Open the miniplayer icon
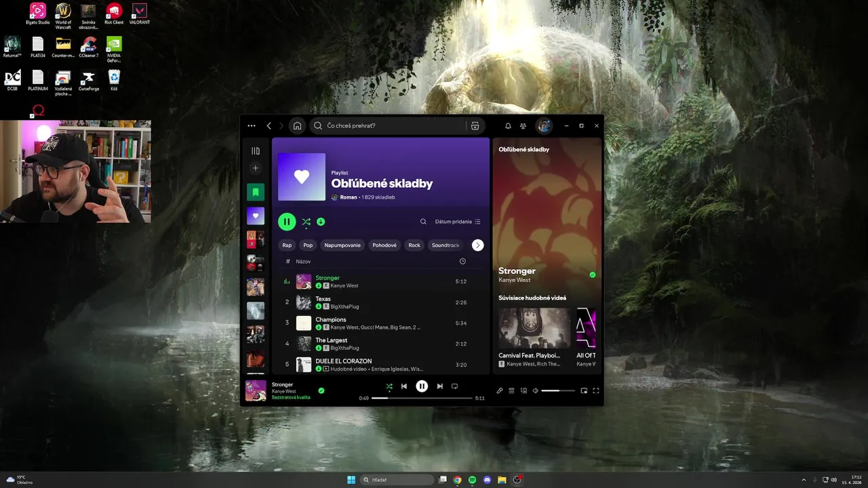 [x=584, y=390]
